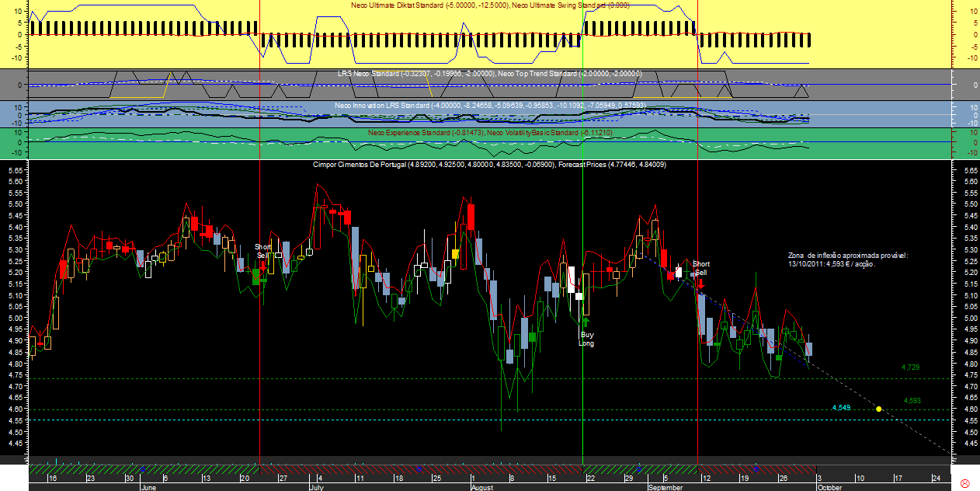Click date 30 on the time axis
The width and height of the screenshot is (980, 491).
pos(130,478)
